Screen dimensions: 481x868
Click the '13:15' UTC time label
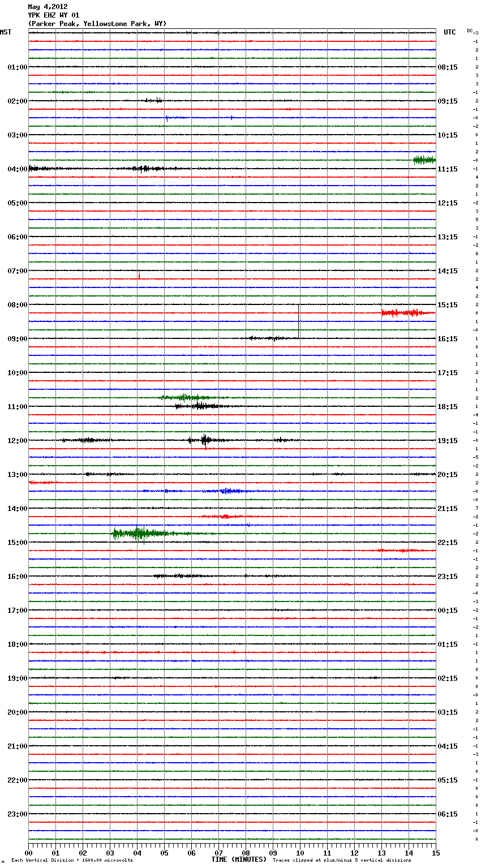coord(448,237)
